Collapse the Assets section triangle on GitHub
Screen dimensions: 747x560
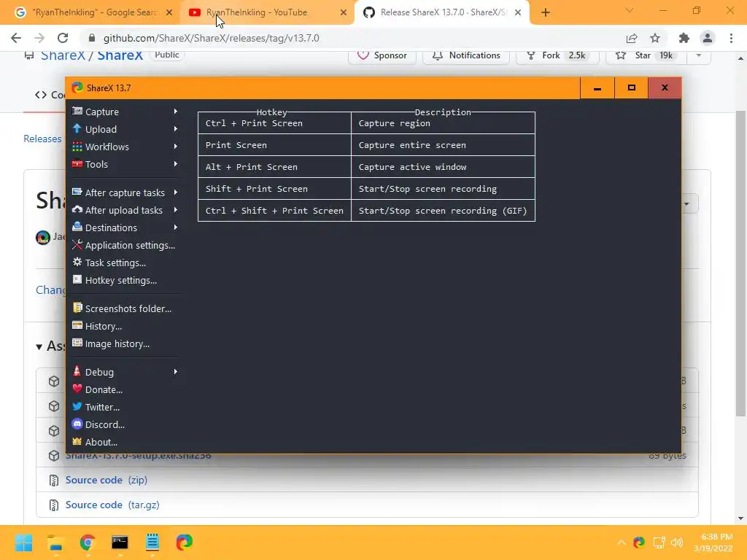(x=39, y=346)
